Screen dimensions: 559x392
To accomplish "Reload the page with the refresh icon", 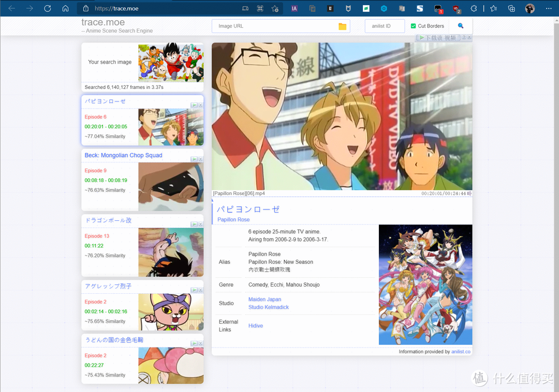I will click(48, 8).
